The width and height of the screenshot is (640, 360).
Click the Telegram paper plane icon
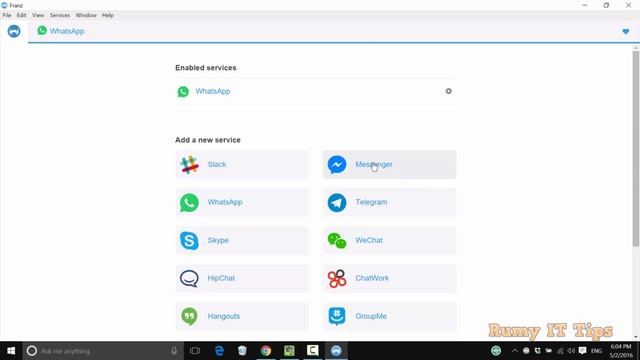point(337,202)
